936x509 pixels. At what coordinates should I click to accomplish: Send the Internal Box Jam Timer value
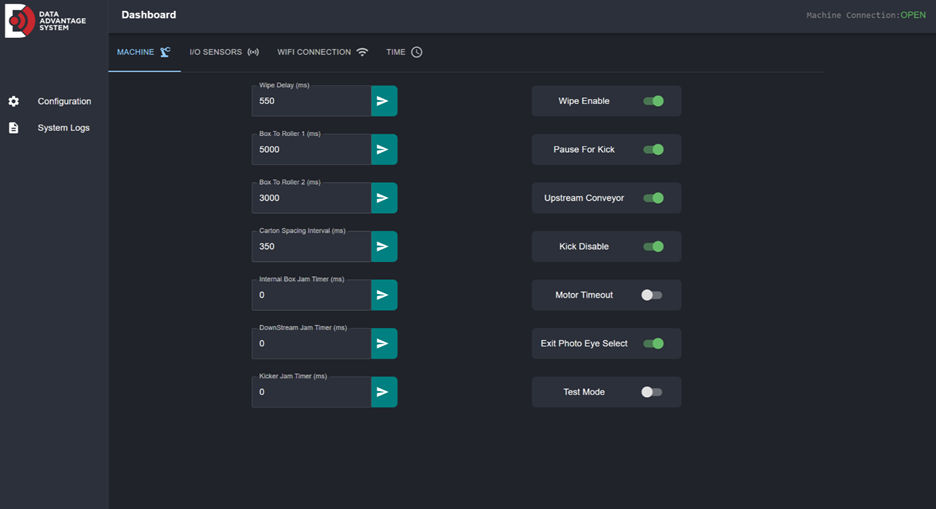[384, 295]
